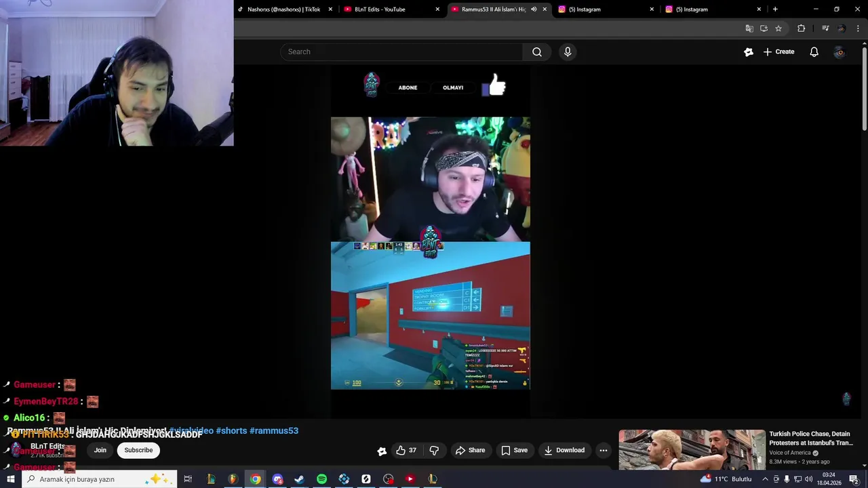This screenshot has width=868, height=488.
Task: Open the 11°C Bulutlu weather widget
Action: tap(726, 479)
